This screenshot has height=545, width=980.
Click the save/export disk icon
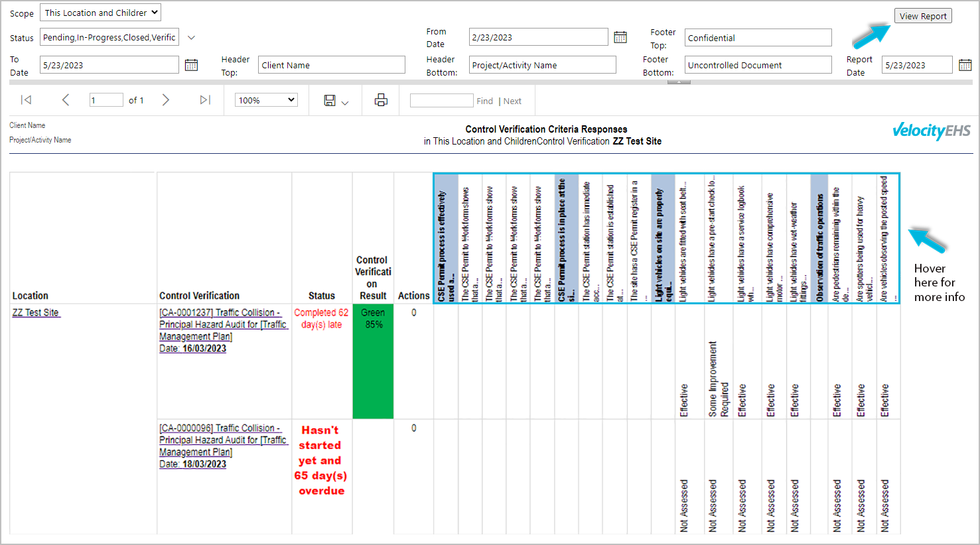coord(330,100)
